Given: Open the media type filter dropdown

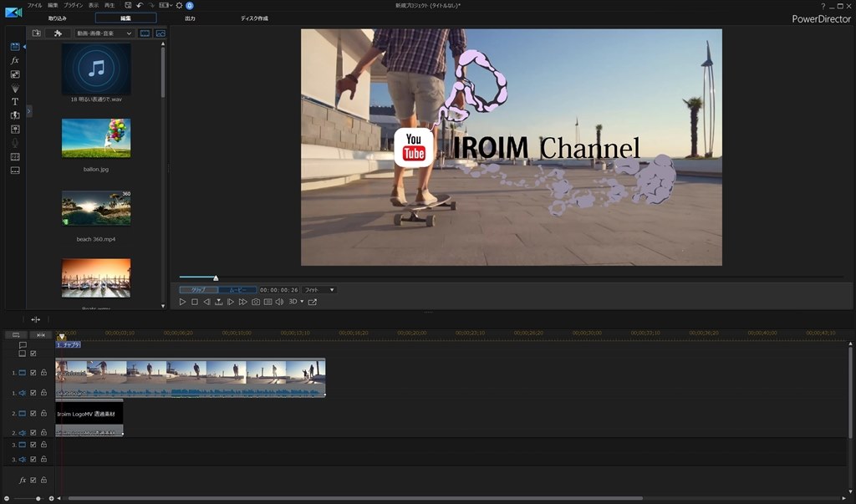Looking at the screenshot, I should pos(104,33).
